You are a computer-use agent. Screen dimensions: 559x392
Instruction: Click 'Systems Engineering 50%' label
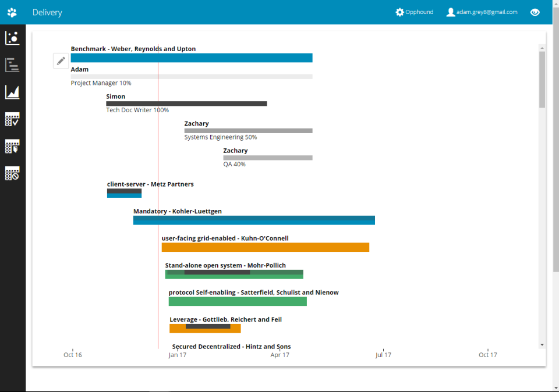click(221, 137)
